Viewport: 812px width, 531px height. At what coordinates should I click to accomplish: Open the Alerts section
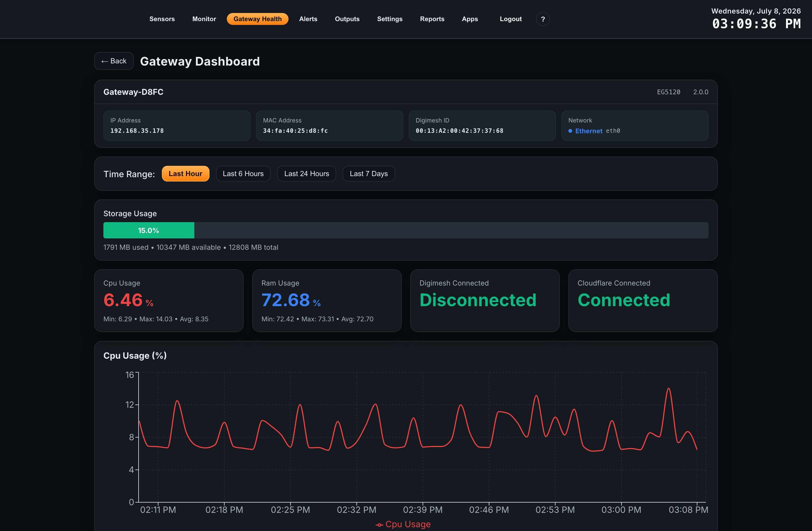[x=308, y=19]
